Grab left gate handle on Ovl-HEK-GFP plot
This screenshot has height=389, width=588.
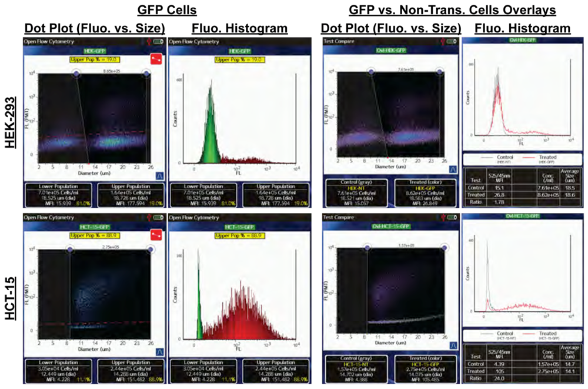coord(371,72)
